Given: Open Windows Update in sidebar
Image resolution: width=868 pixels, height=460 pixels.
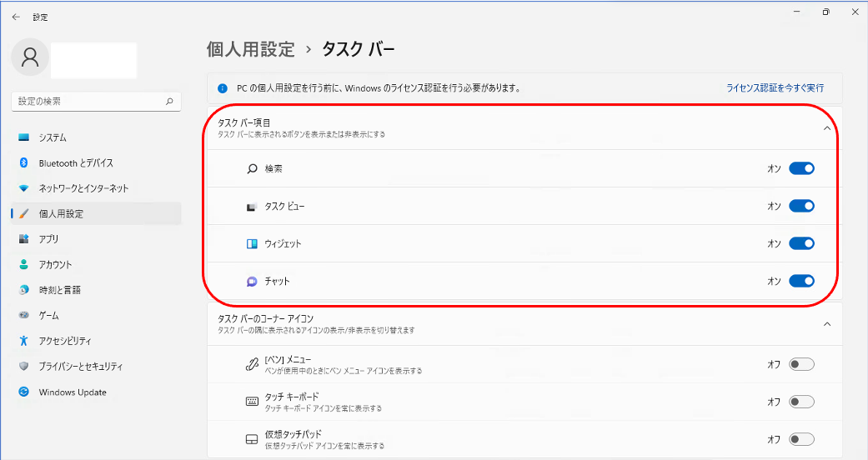Looking at the screenshot, I should click(97, 392).
